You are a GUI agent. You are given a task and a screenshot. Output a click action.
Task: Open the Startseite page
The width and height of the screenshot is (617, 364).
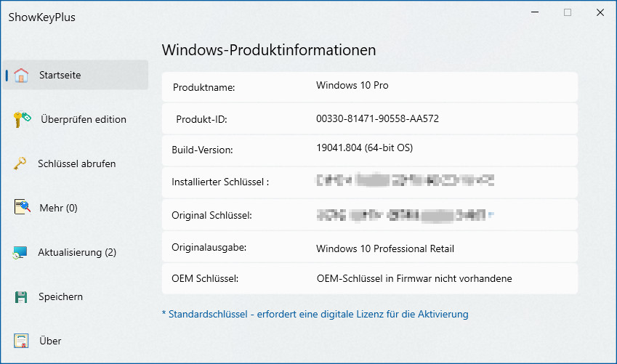coord(60,75)
